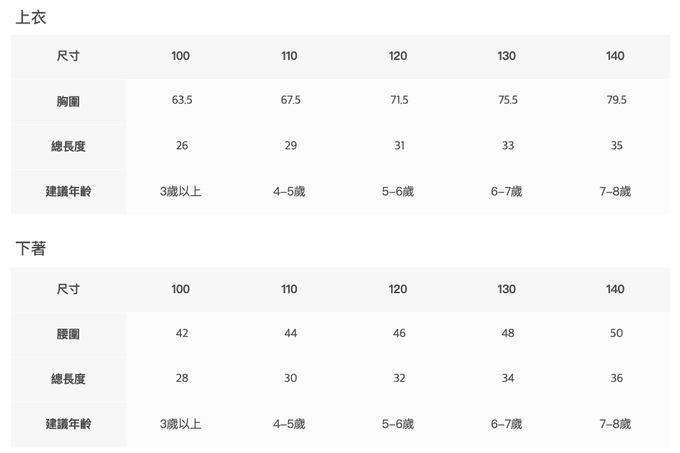The image size is (680, 453).
Task: Select the 腰圍 row label
Action: (x=68, y=333)
